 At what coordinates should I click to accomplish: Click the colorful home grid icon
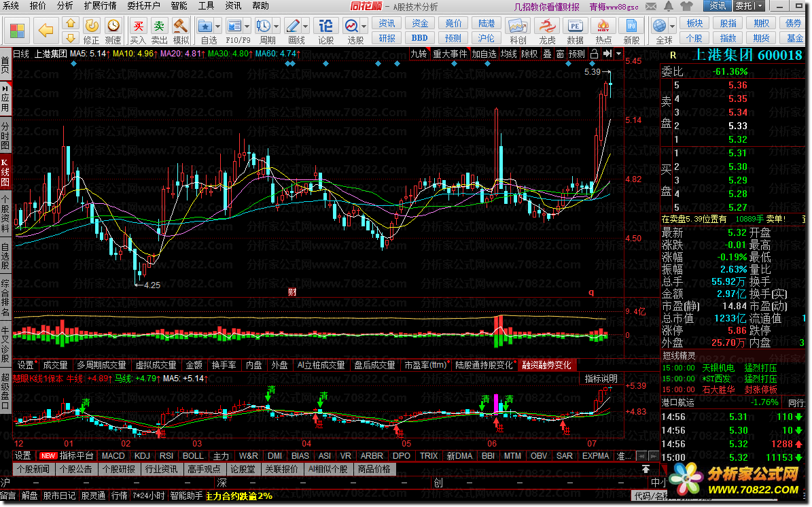(x=17, y=31)
